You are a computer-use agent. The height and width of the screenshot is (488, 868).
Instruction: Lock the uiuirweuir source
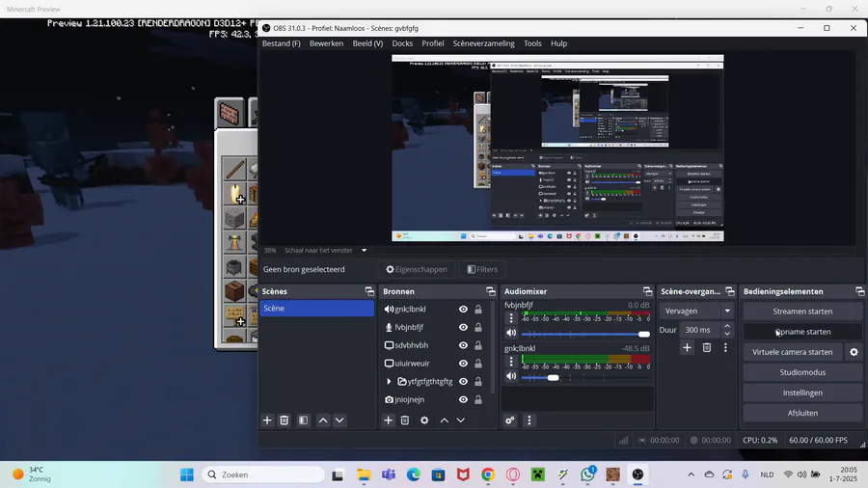point(478,364)
